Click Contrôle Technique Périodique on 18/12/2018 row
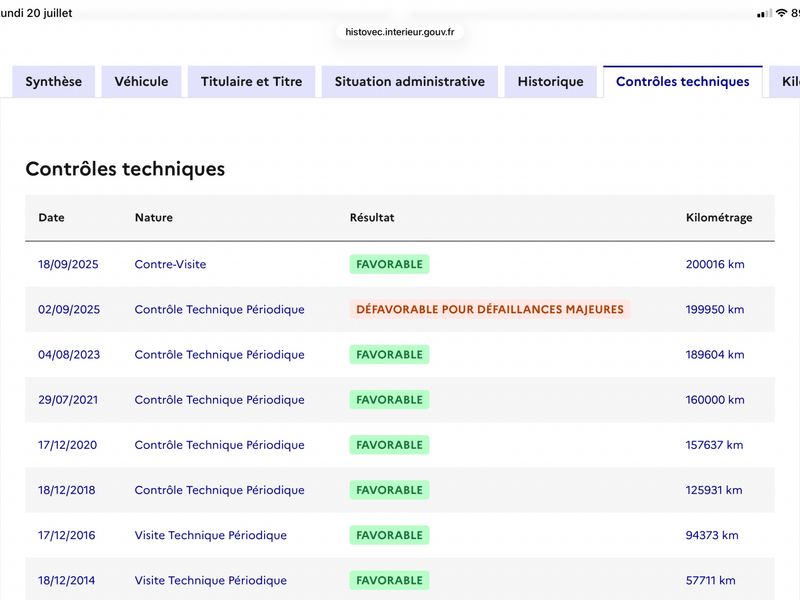This screenshot has width=800, height=600. tap(219, 490)
